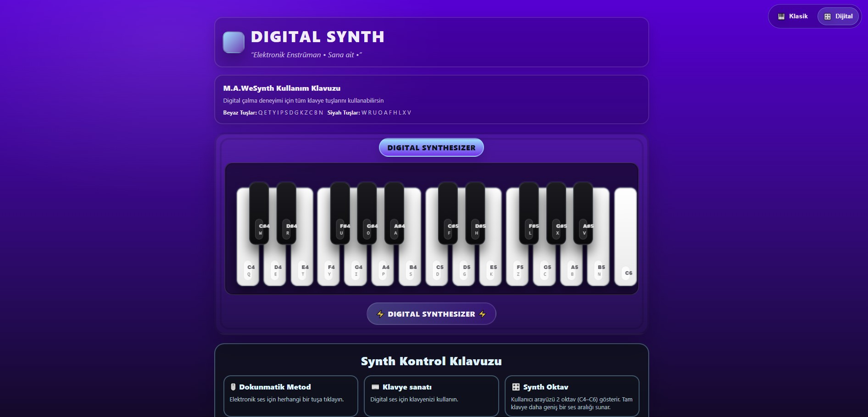
Task: Click the grid icon beside Dijital
Action: pos(829,16)
